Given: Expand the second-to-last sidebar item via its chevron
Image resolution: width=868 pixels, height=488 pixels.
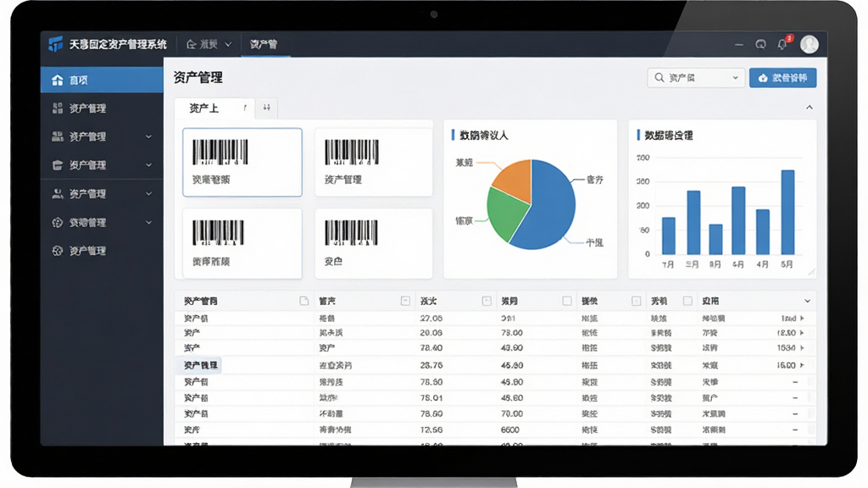Looking at the screenshot, I should click(148, 223).
